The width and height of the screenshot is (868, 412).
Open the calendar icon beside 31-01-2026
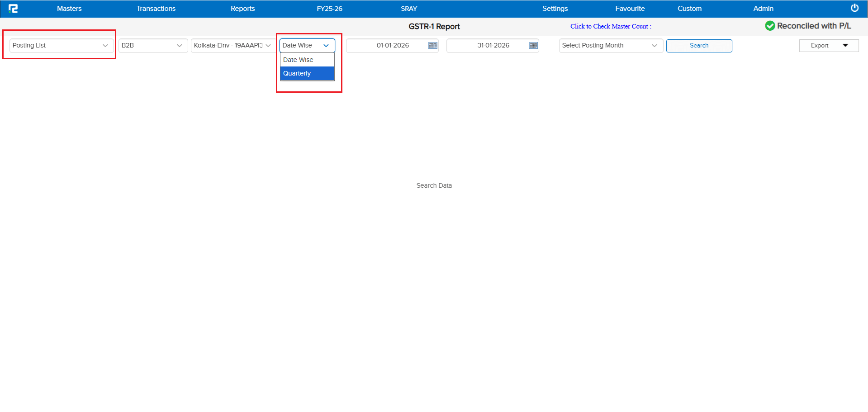tap(533, 45)
